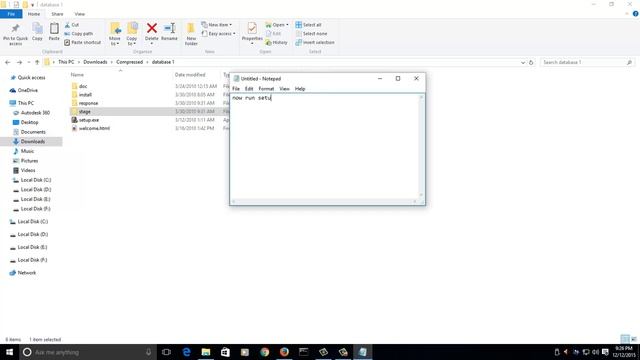Open the Copy to command

click(132, 34)
